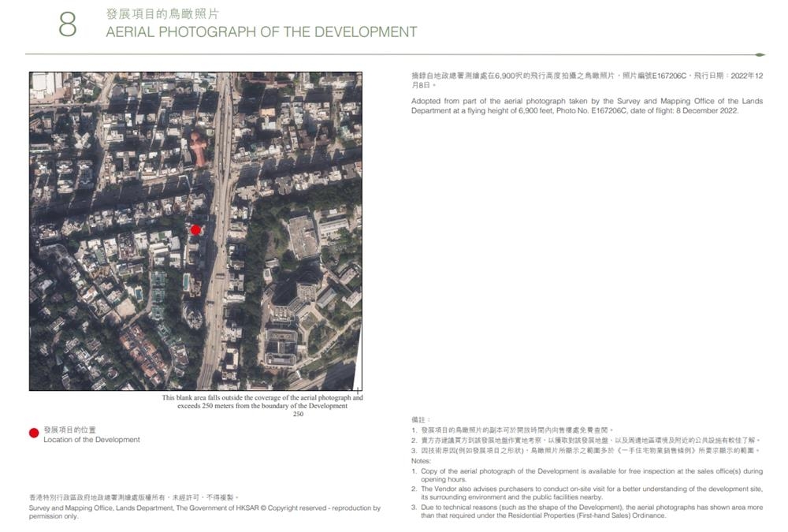Screen dimensions: 788x532
Task: Click the red dot in the legend
Action: 34,433
